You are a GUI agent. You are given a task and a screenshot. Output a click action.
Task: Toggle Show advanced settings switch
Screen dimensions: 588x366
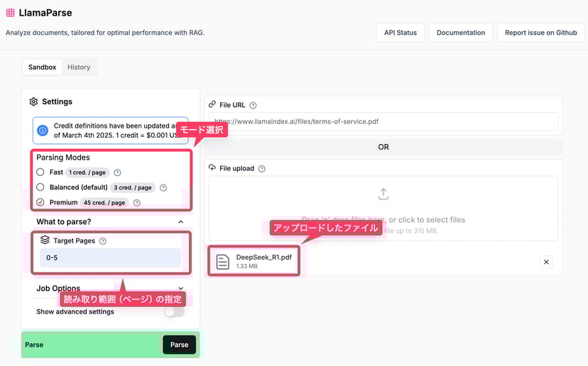click(x=174, y=311)
